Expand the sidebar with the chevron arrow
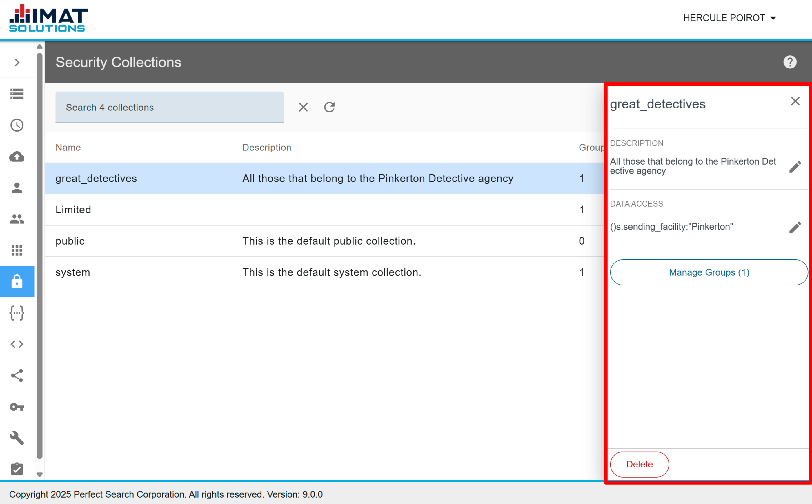 17,62
